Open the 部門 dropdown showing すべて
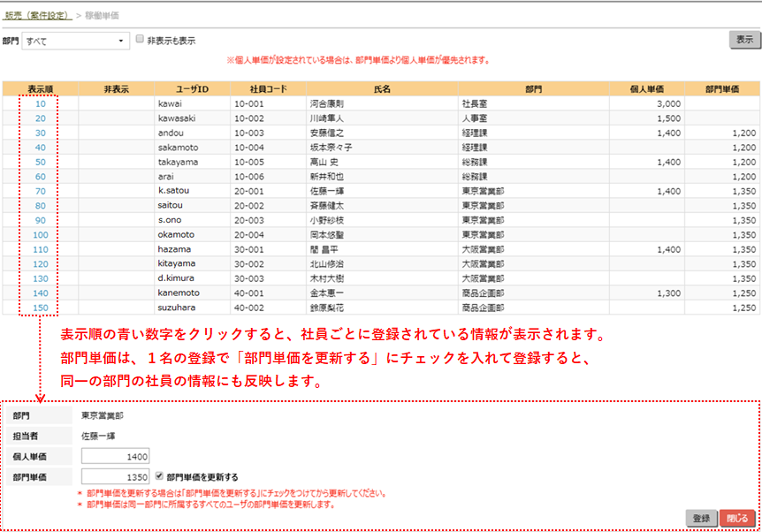The height and width of the screenshot is (532, 762). (76, 41)
